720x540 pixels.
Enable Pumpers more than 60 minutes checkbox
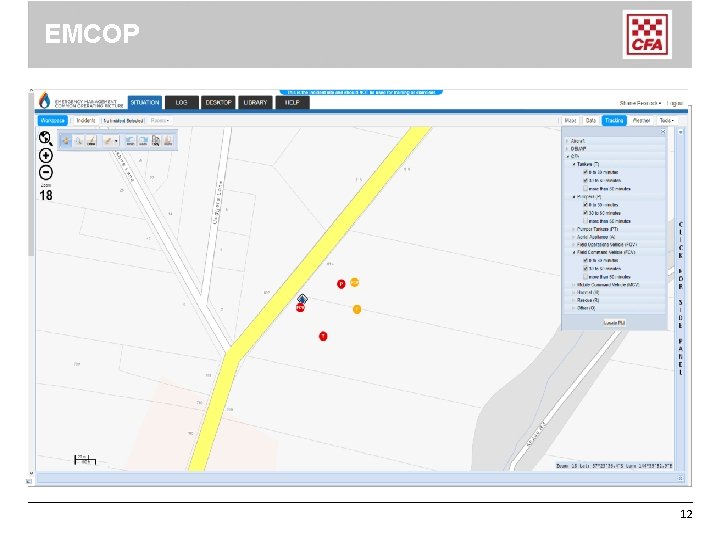pyautogui.click(x=585, y=221)
